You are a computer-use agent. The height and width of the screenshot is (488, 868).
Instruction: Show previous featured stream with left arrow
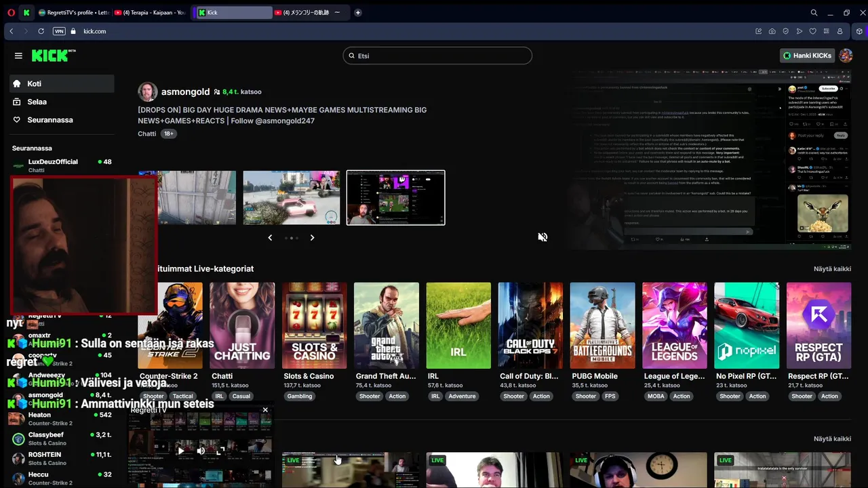tap(270, 237)
